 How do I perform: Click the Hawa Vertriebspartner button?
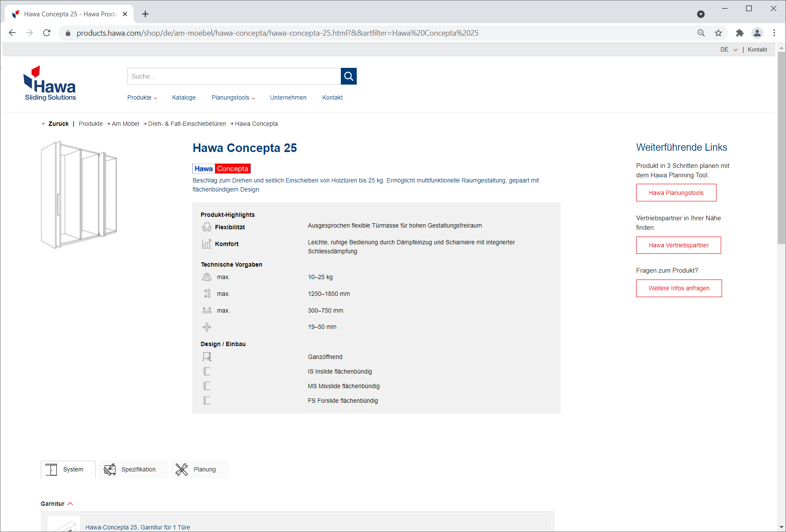pyautogui.click(x=679, y=245)
